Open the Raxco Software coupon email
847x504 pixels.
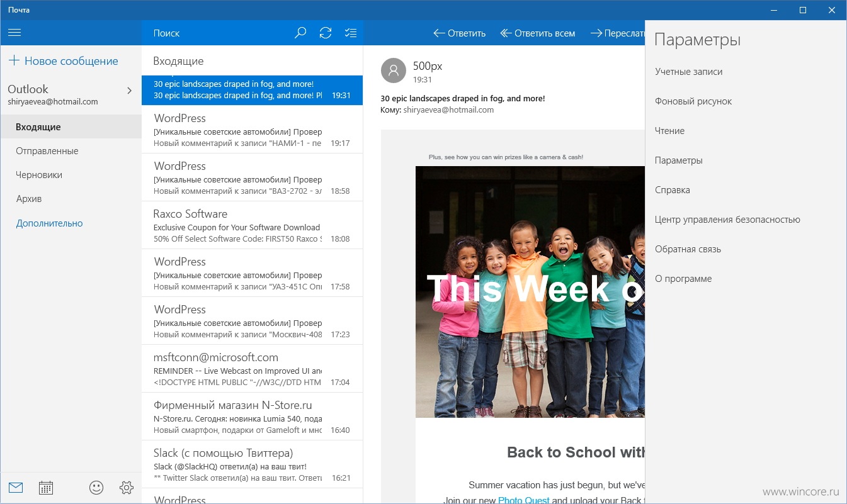click(252, 225)
